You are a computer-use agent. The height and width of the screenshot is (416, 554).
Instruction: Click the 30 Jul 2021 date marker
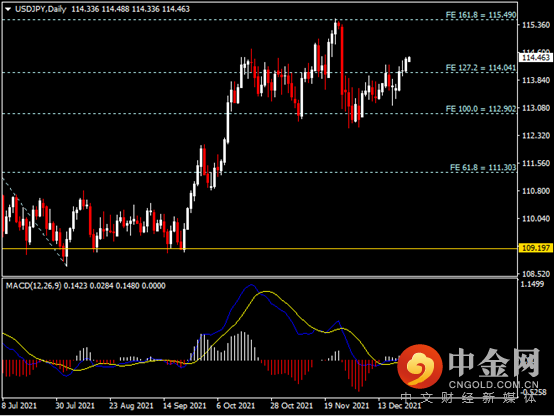click(x=75, y=405)
